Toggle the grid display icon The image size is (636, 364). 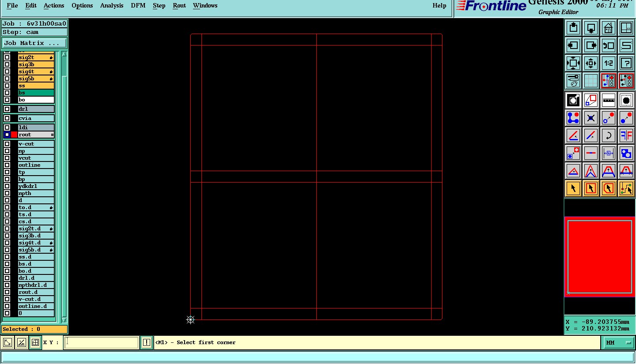[591, 81]
